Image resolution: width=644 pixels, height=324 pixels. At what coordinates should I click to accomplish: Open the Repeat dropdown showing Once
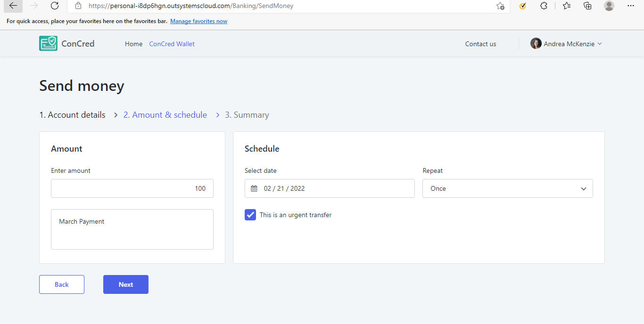(x=507, y=188)
